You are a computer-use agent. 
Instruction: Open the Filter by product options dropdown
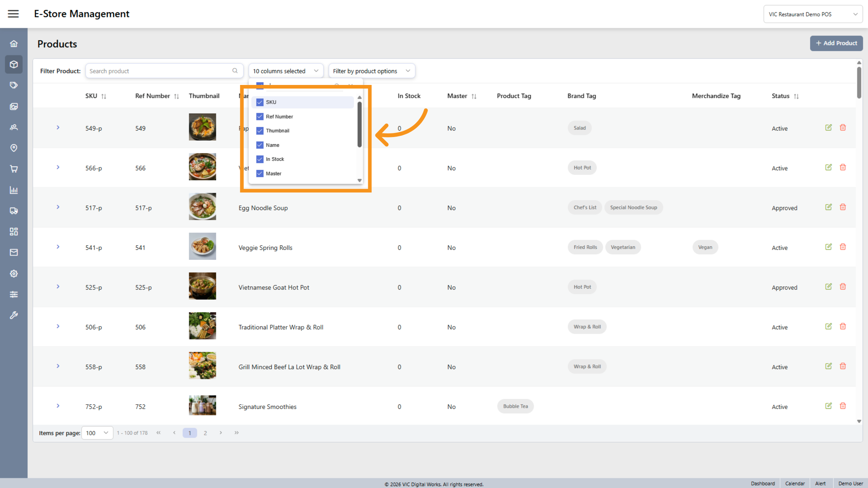pyautogui.click(x=371, y=70)
